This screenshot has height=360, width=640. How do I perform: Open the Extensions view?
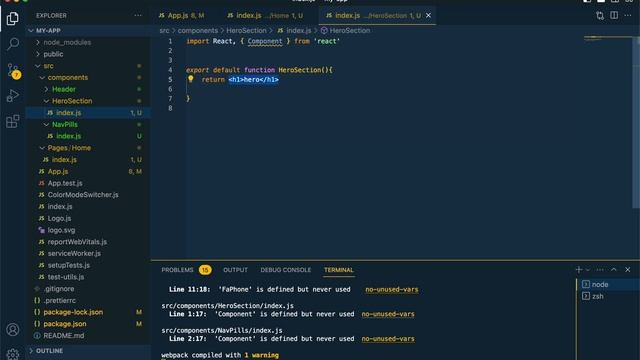13,121
